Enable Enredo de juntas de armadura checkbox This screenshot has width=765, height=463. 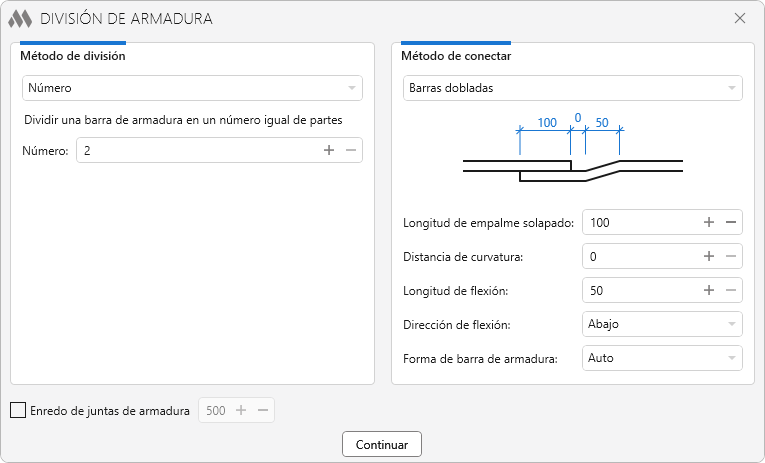point(18,410)
